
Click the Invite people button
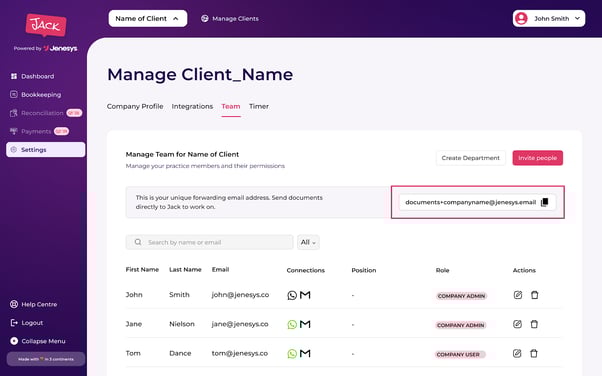pyautogui.click(x=538, y=158)
